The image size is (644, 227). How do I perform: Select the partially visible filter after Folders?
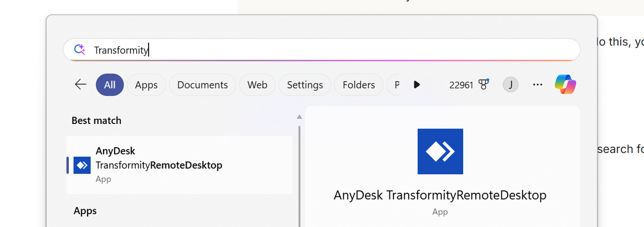(395, 85)
